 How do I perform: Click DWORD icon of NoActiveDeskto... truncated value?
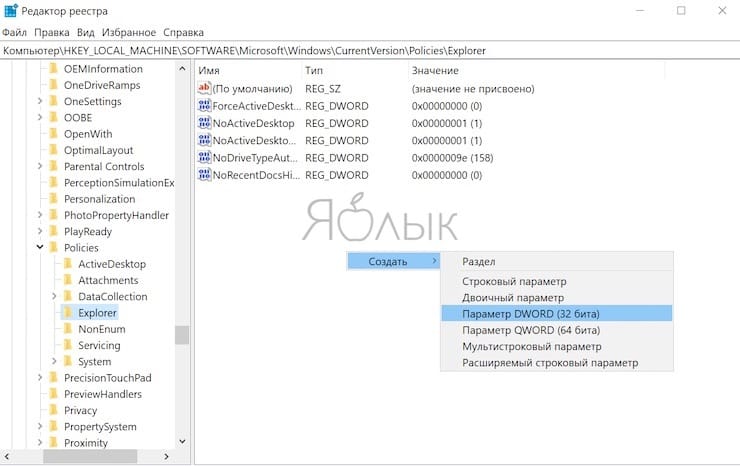click(204, 140)
